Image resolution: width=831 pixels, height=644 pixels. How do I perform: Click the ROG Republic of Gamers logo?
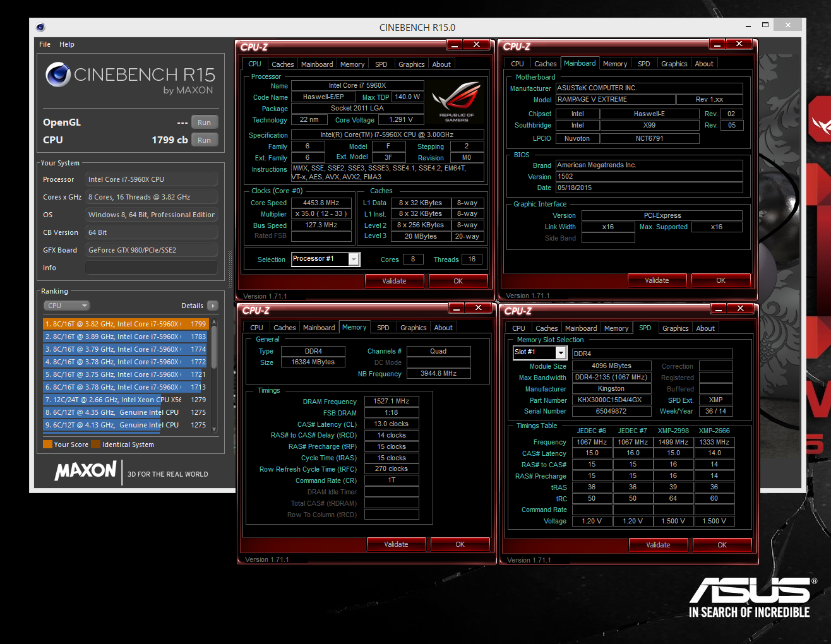(x=457, y=102)
